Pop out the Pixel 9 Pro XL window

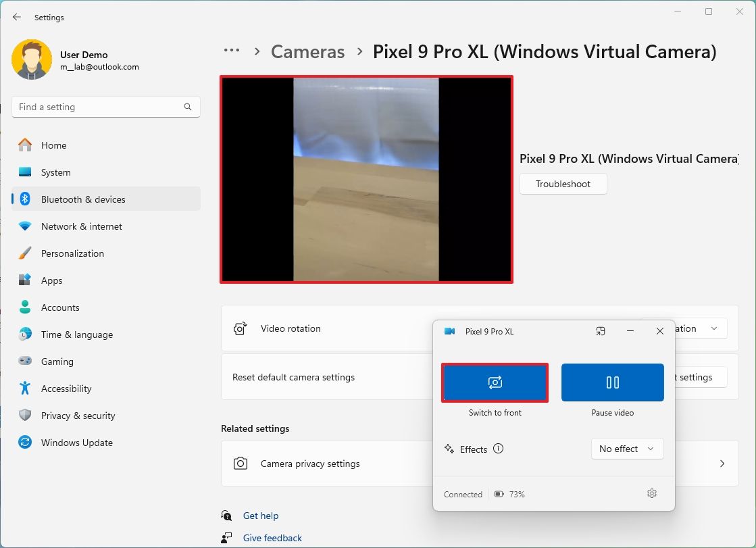600,331
